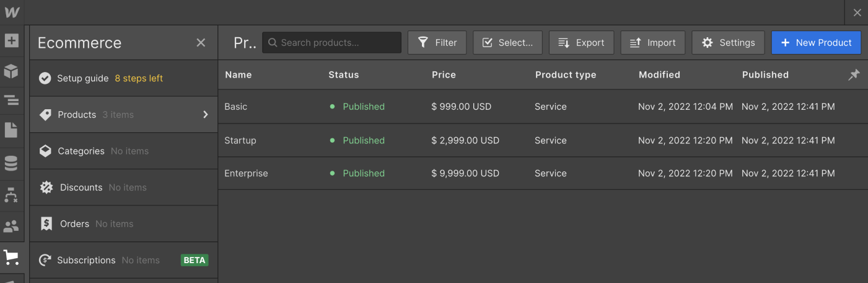Click the Select... button
Viewport: 868px width, 283px height.
(x=507, y=43)
